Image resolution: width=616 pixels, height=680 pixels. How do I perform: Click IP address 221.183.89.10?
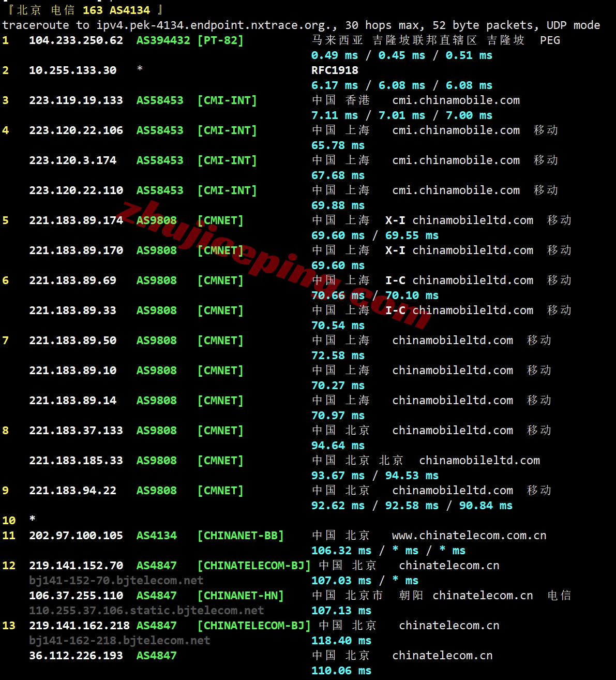(73, 371)
